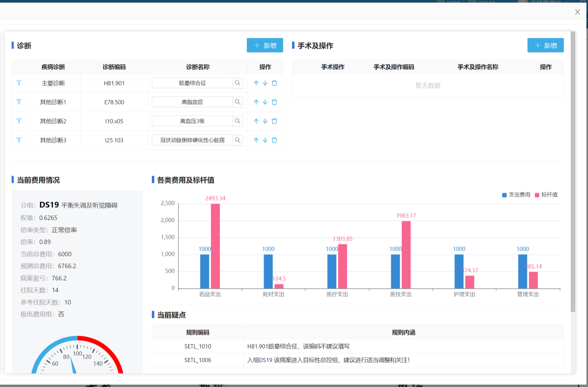Click rule text H81.901眩晕综合征 不建议填写
588x387 pixels.
pos(298,346)
